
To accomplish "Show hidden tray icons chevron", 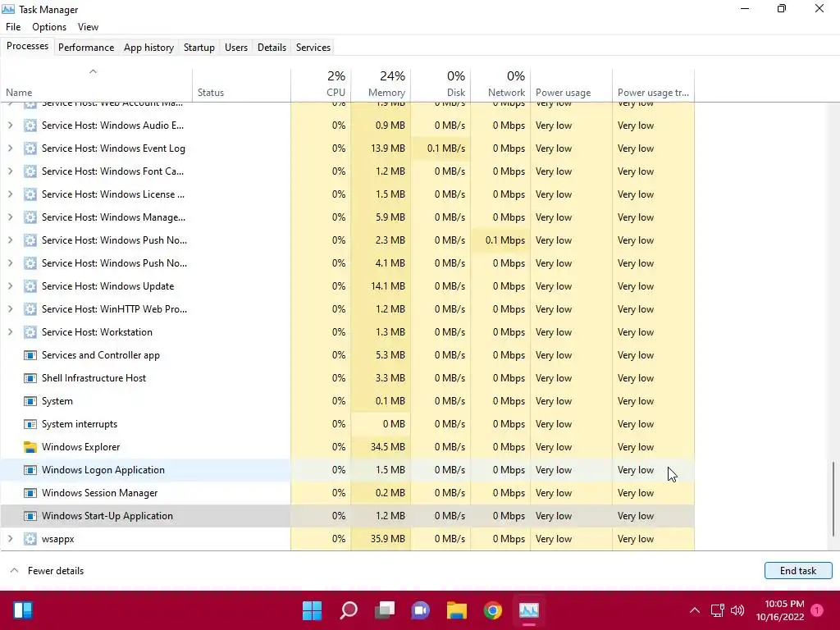I will point(694,610).
